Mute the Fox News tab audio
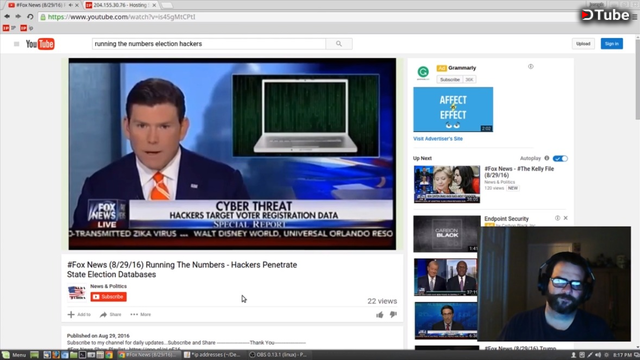The height and width of the screenshot is (360, 640). pos(71,5)
